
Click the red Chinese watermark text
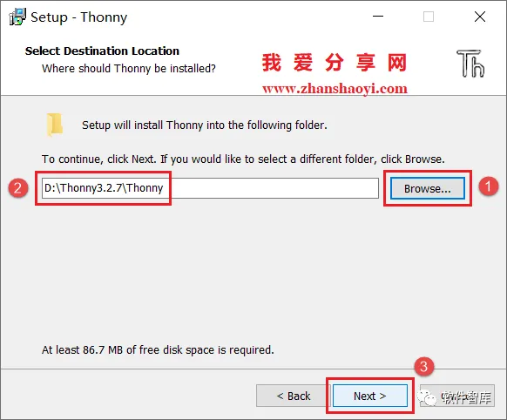(x=335, y=63)
